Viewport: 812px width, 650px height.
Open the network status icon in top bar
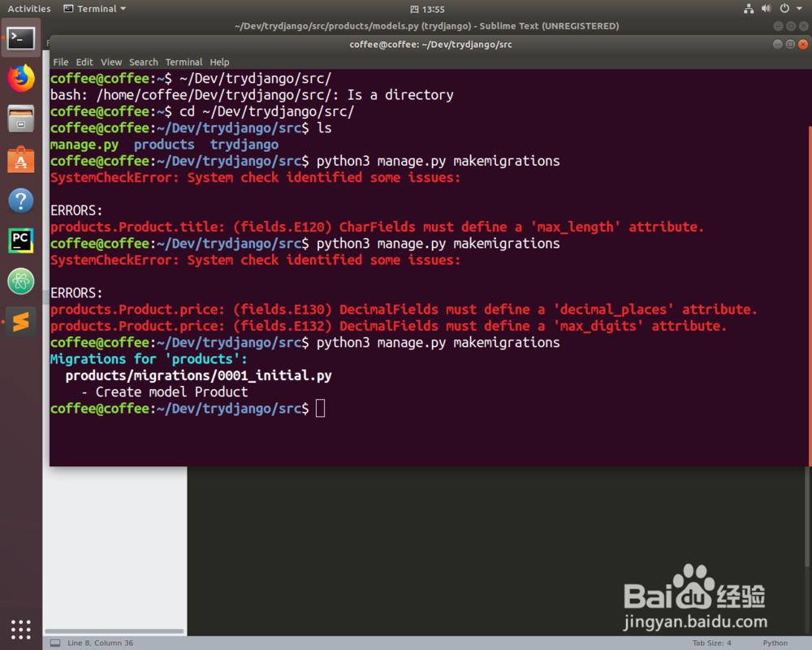tap(749, 9)
